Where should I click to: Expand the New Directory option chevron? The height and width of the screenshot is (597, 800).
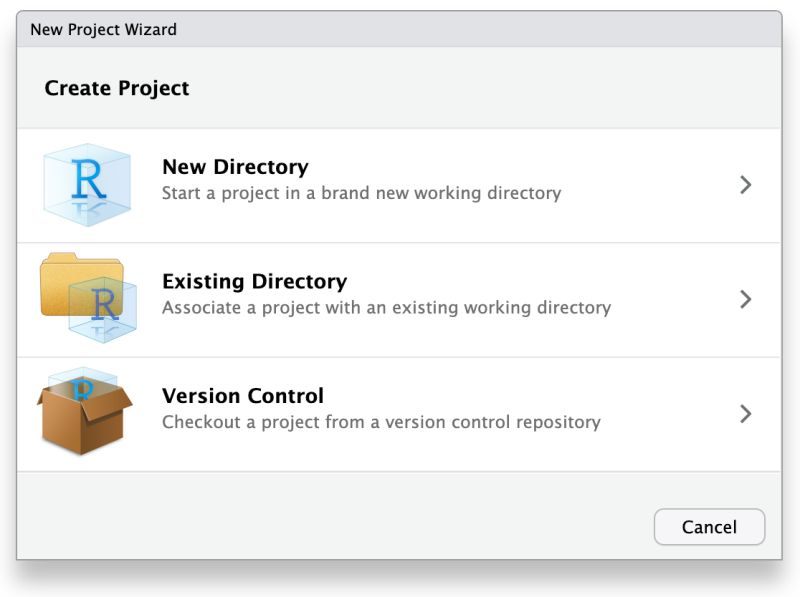(x=745, y=185)
